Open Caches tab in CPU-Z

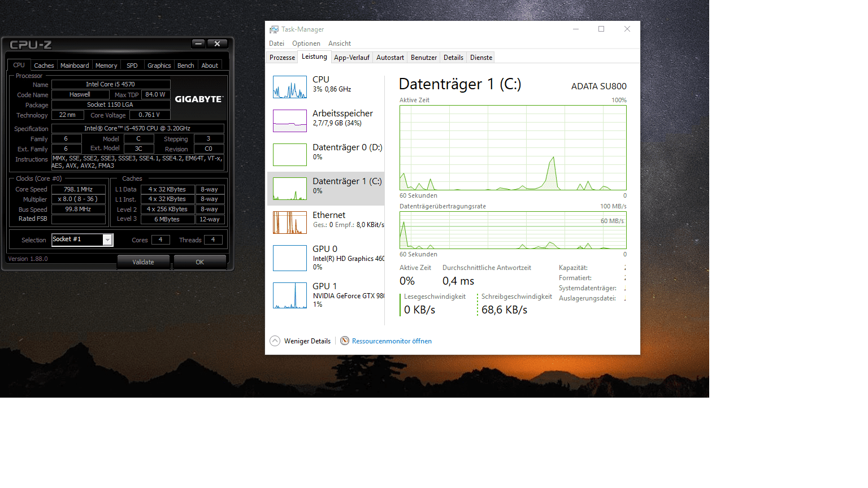[x=44, y=66]
